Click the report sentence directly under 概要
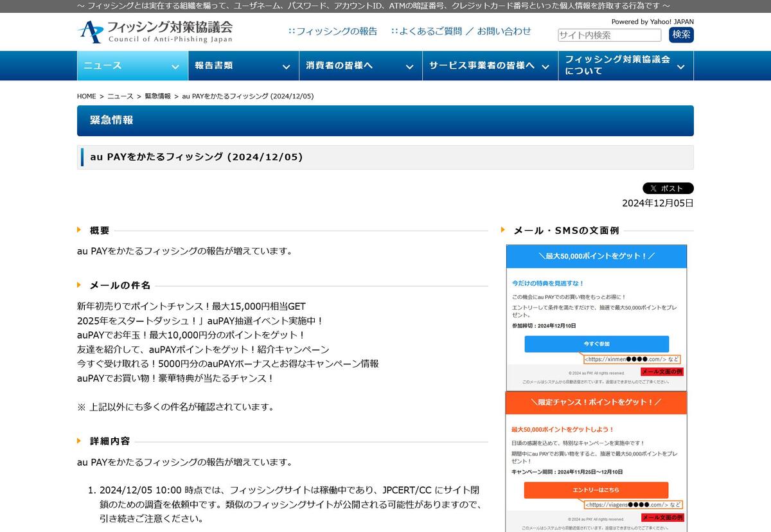The image size is (771, 532). tap(185, 251)
